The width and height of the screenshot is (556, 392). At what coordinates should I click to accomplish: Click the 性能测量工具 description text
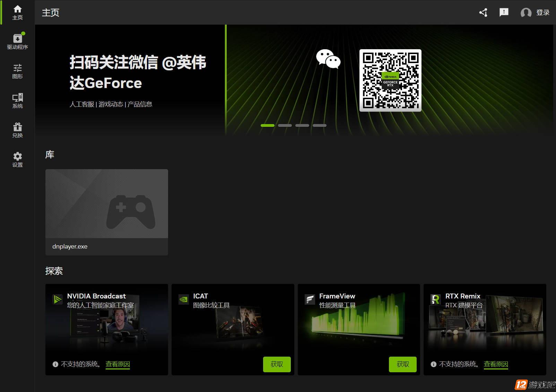[338, 305]
